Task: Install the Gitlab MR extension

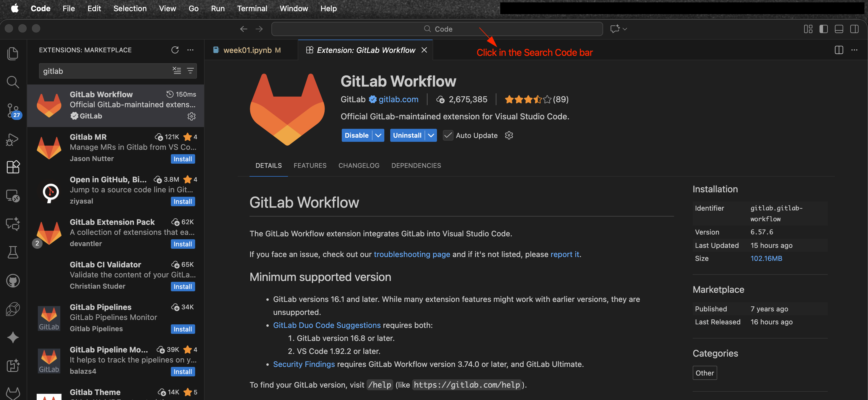Action: (x=182, y=159)
